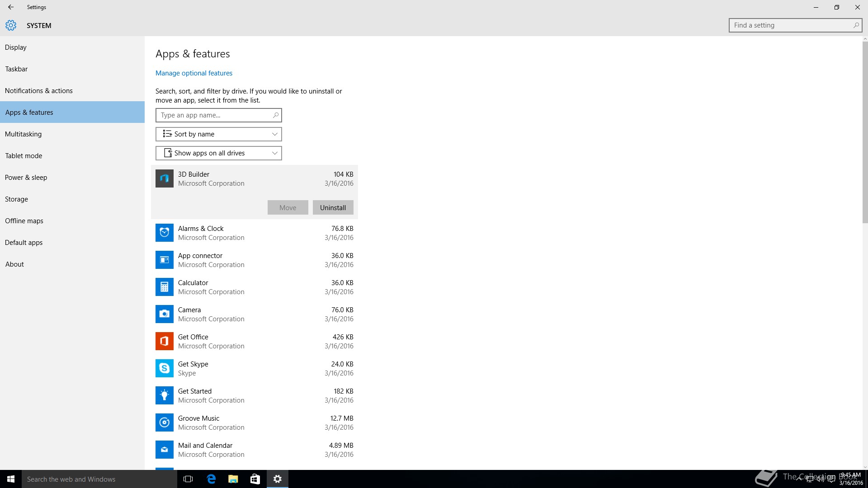Open the Sort by name dropdown
868x488 pixels.
tap(219, 134)
